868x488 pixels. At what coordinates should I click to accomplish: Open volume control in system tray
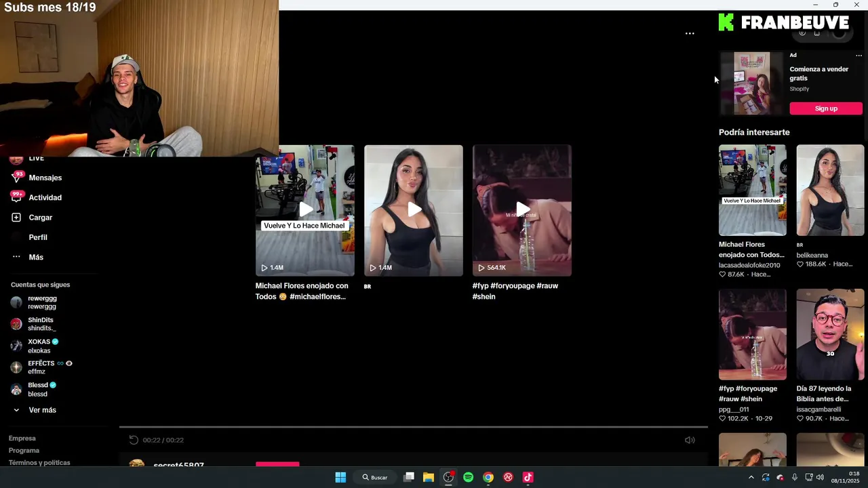[x=820, y=477]
